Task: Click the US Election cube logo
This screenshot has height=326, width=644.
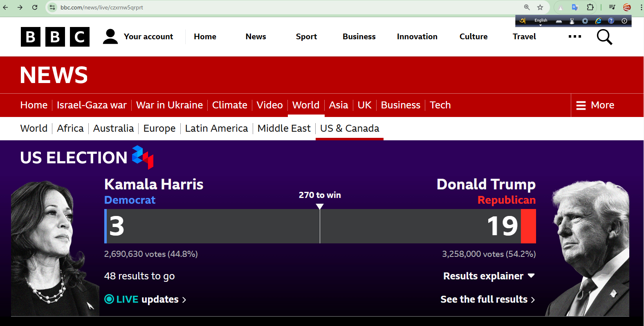Action: point(143,157)
